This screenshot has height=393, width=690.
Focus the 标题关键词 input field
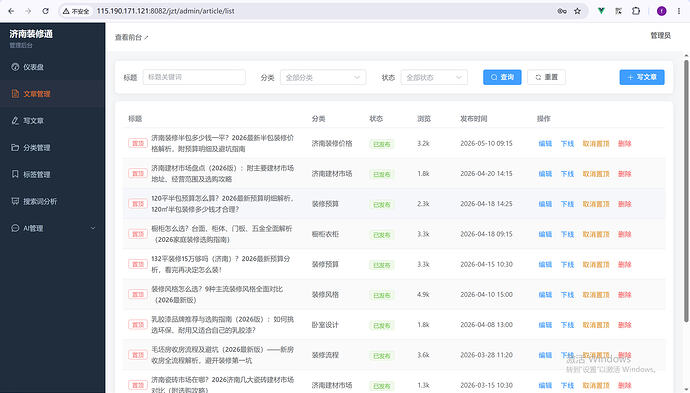[x=194, y=77]
